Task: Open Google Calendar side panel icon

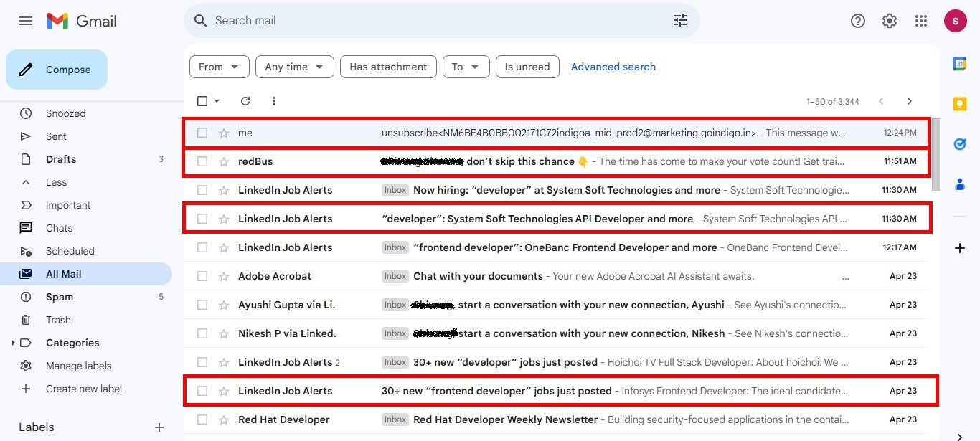Action: coord(960,64)
